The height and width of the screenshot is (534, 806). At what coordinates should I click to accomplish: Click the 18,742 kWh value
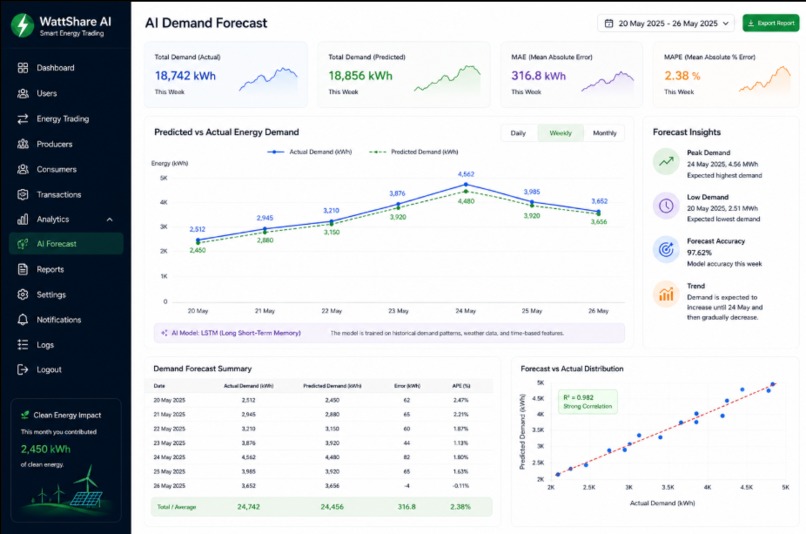pyautogui.click(x=186, y=76)
